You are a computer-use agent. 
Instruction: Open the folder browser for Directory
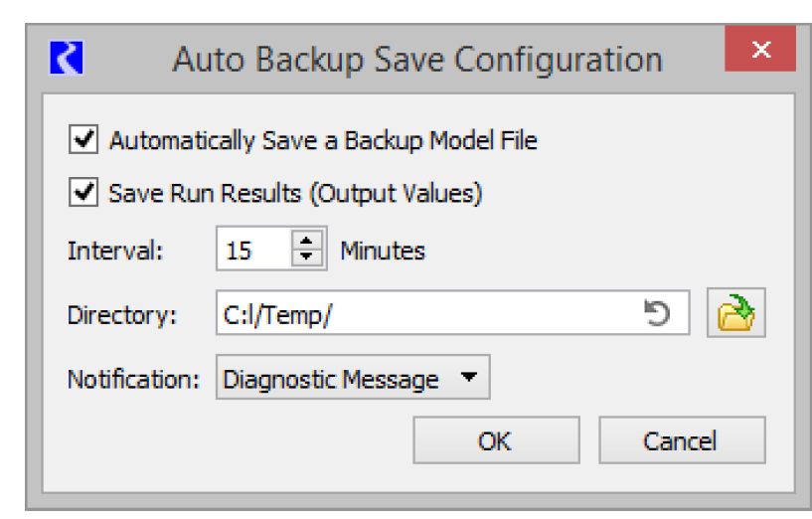pyautogui.click(x=736, y=315)
